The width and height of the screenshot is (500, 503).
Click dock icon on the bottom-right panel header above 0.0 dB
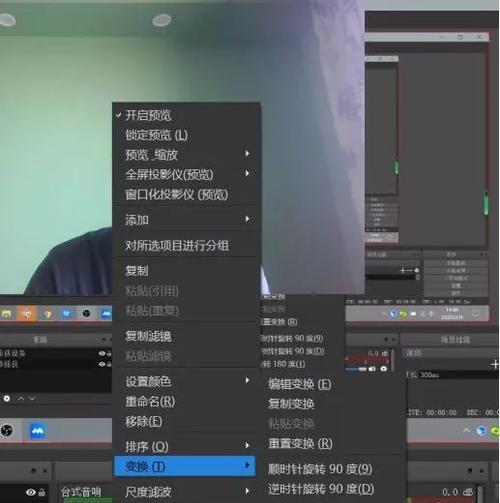[470, 471]
